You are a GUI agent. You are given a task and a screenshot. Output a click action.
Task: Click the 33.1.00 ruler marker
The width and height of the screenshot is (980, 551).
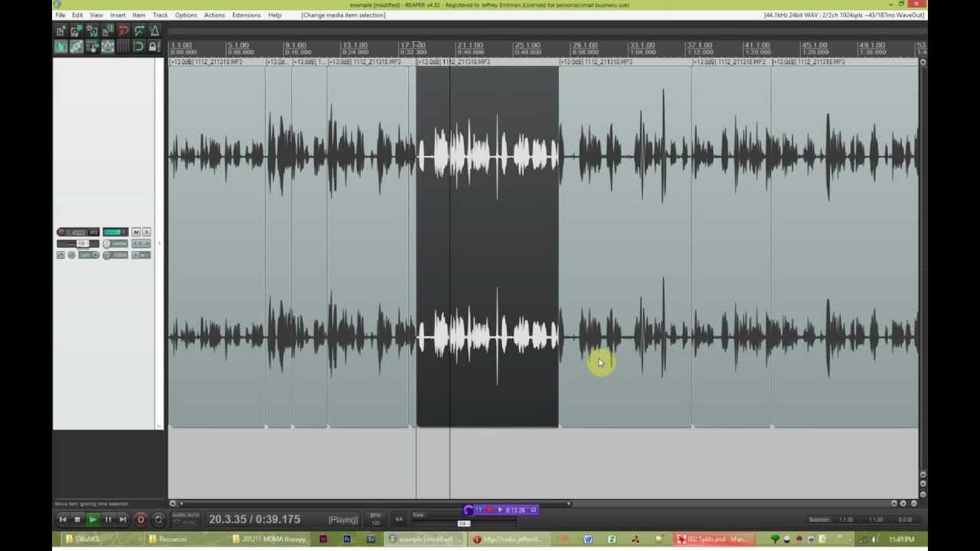[642, 45]
